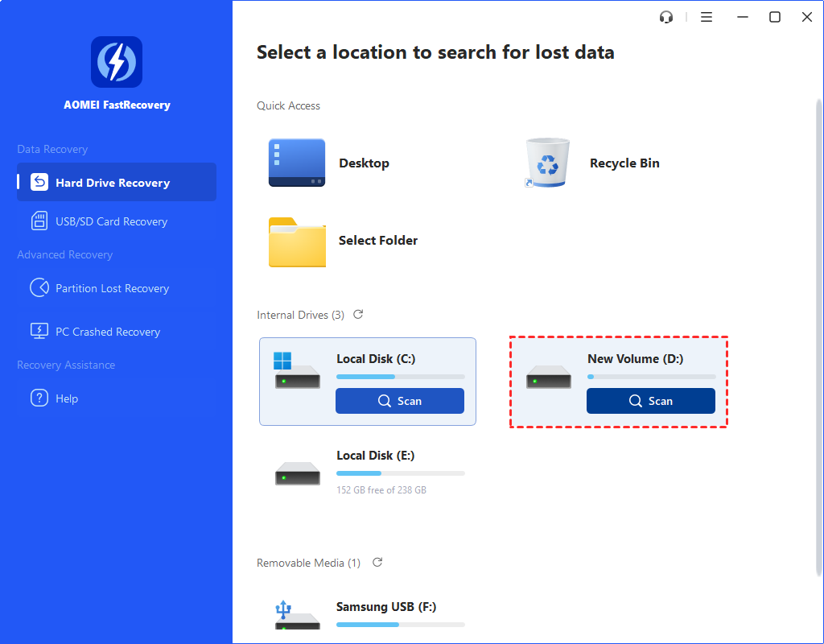Click the AOMEI FastRecovery lightning logo
This screenshot has width=824, height=644.
[117, 62]
